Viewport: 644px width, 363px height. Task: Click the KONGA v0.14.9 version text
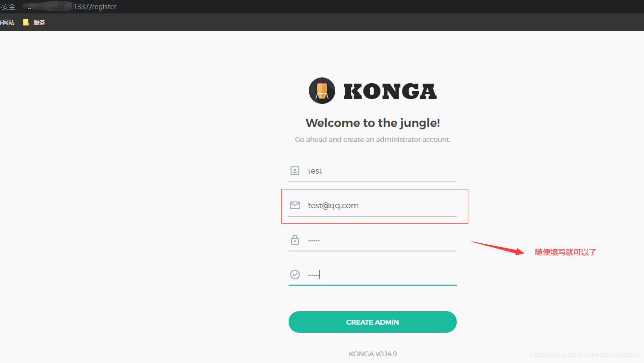373,354
